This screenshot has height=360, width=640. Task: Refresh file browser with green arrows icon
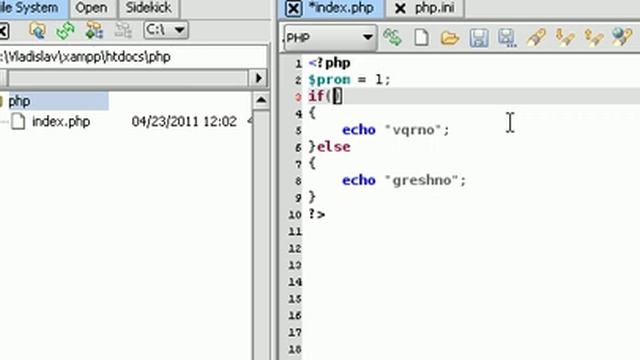coord(65,30)
